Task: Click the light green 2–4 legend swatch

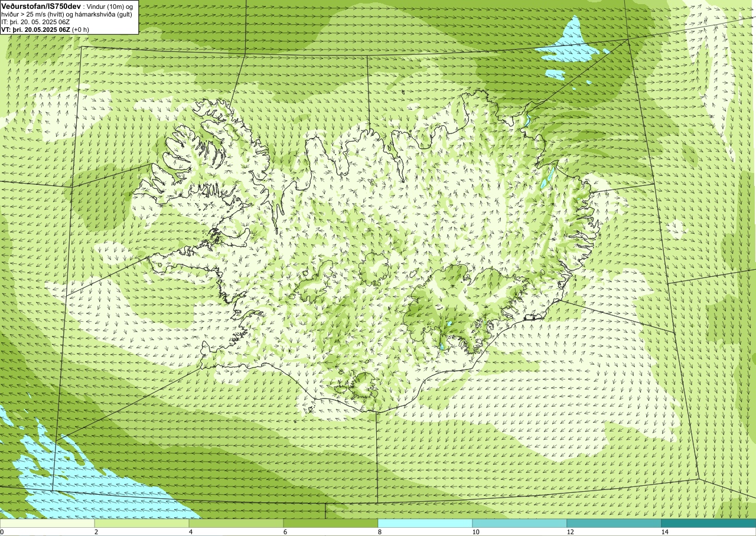Action: (x=142, y=523)
